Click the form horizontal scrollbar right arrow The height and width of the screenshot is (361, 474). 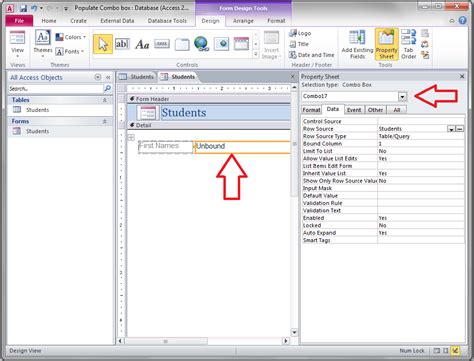pyautogui.click(x=286, y=341)
